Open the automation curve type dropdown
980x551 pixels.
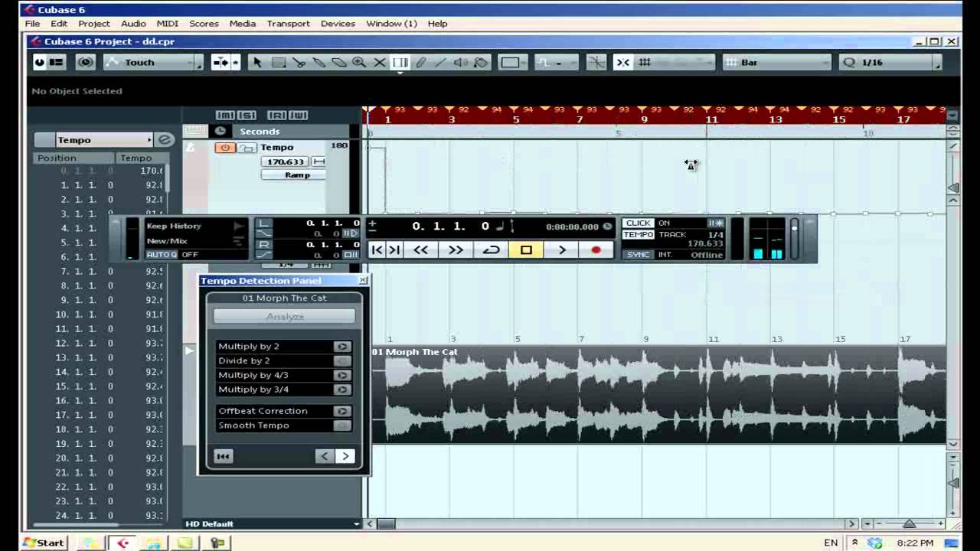click(x=557, y=63)
